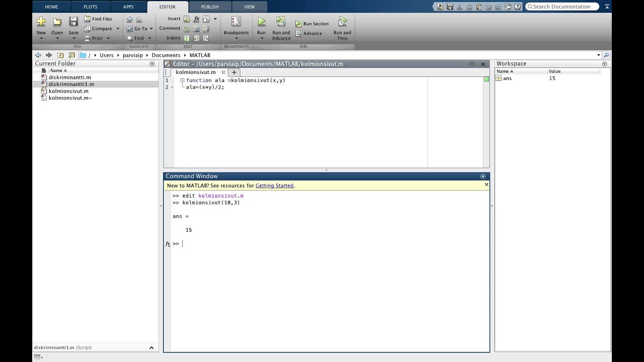Select the ans variable in the Workspace
This screenshot has width=644, height=362.
point(507,78)
